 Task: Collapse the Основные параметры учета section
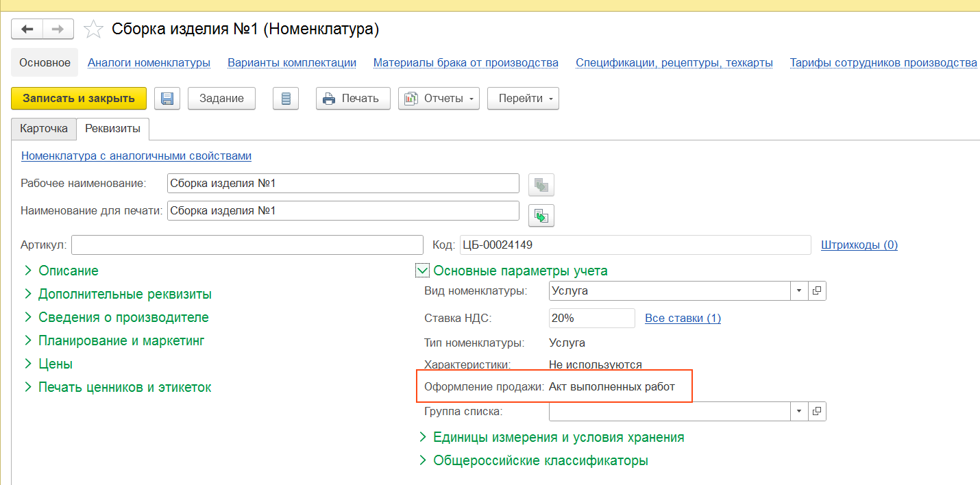coord(422,271)
